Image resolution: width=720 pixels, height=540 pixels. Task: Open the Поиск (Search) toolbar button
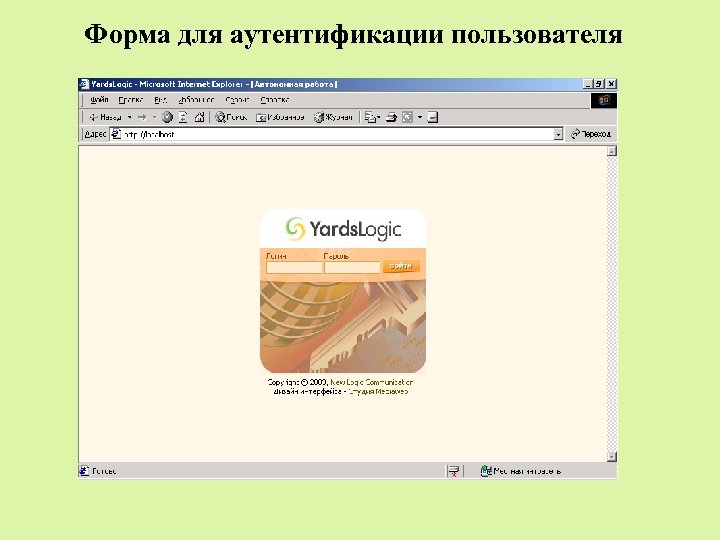[x=231, y=118]
